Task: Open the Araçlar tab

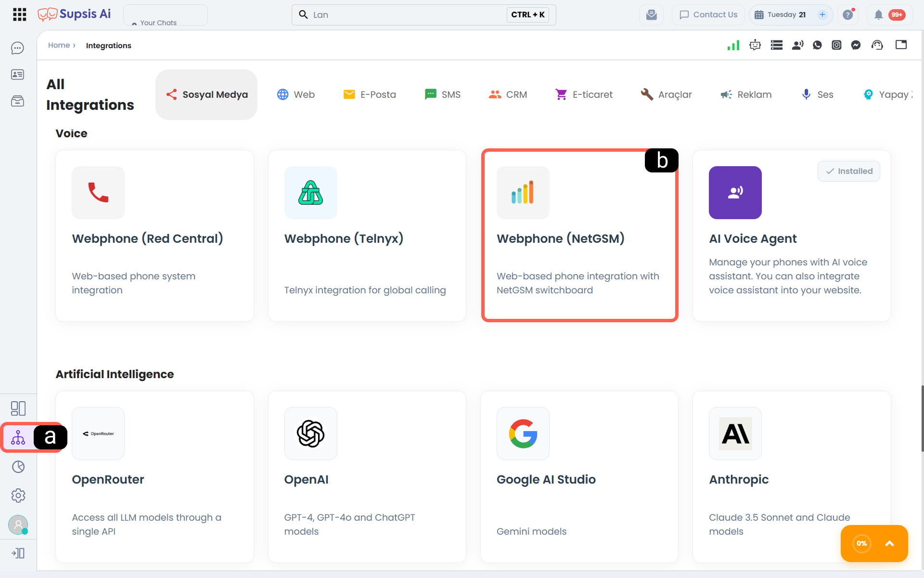Action: (667, 94)
